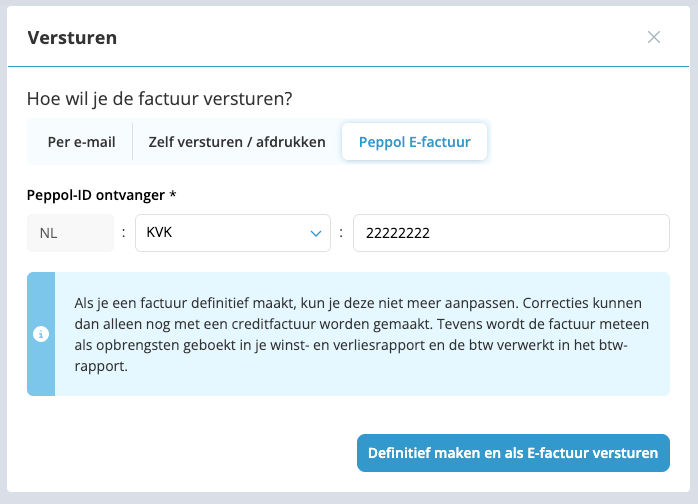698x504 pixels.
Task: Click the info icon in the blue notice
Action: point(41,334)
